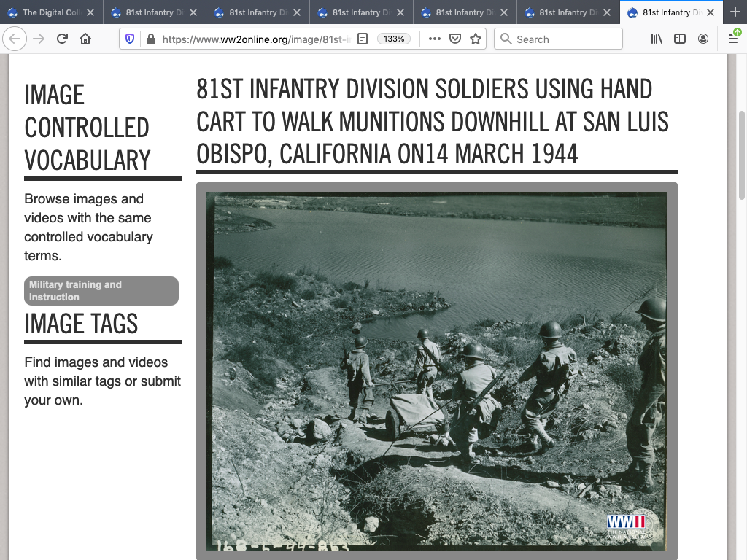Expand the page actions ellipsis menu
Screen dimensions: 747x560
(435, 39)
